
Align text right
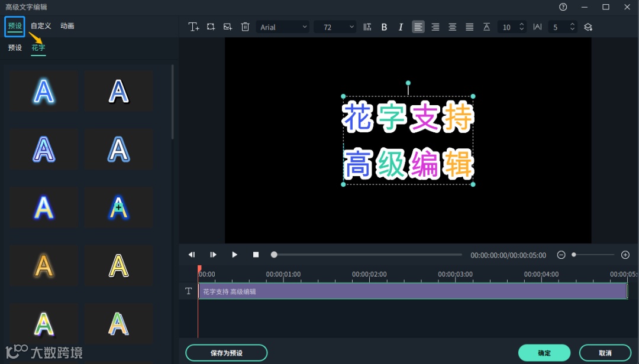[x=435, y=27]
